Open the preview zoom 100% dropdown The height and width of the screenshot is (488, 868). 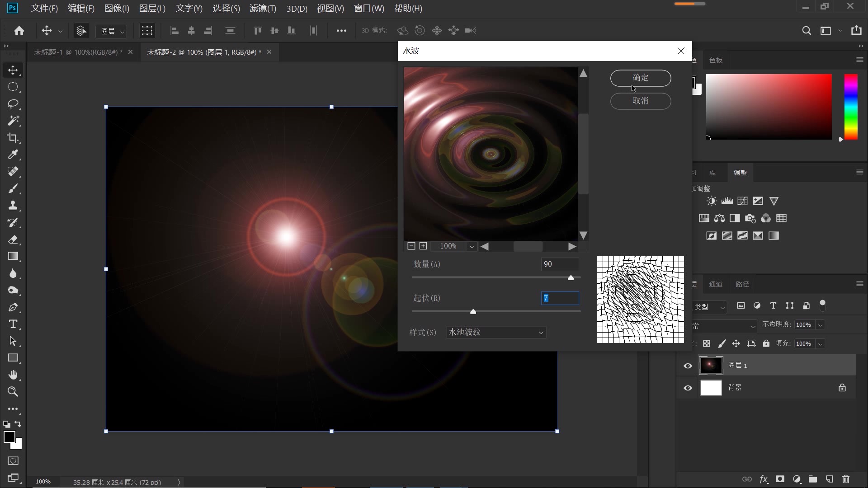pyautogui.click(x=472, y=246)
